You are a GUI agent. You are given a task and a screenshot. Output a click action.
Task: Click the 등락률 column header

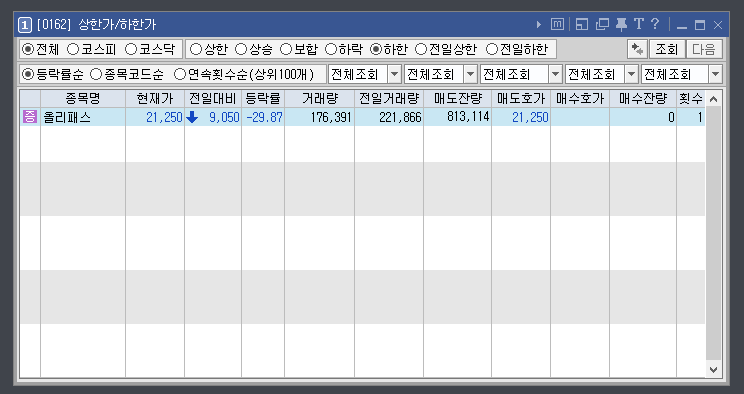(263, 99)
